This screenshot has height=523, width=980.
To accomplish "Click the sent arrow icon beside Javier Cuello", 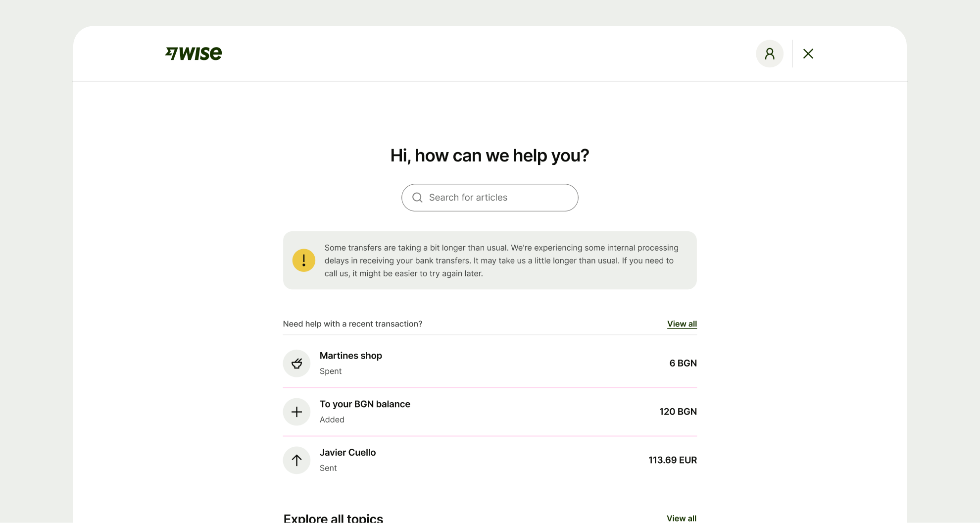I will tap(296, 460).
